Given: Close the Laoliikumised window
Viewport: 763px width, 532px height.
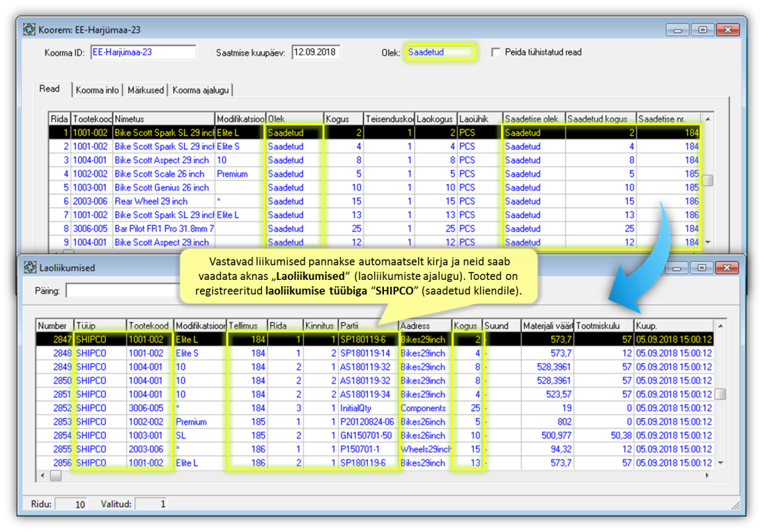Looking at the screenshot, I should [x=727, y=267].
